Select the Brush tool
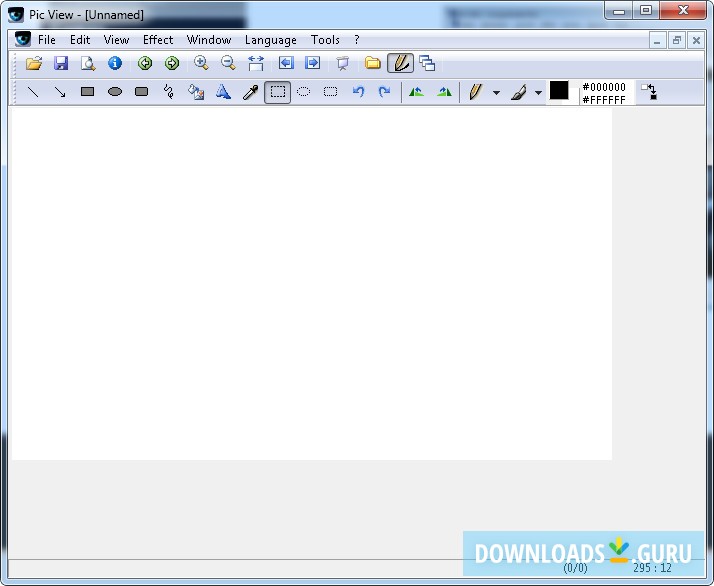The image size is (714, 586). [x=519, y=92]
